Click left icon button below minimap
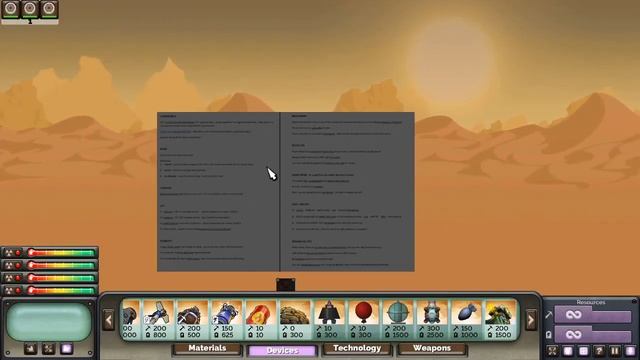The width and height of the screenshot is (640, 360). [31, 349]
